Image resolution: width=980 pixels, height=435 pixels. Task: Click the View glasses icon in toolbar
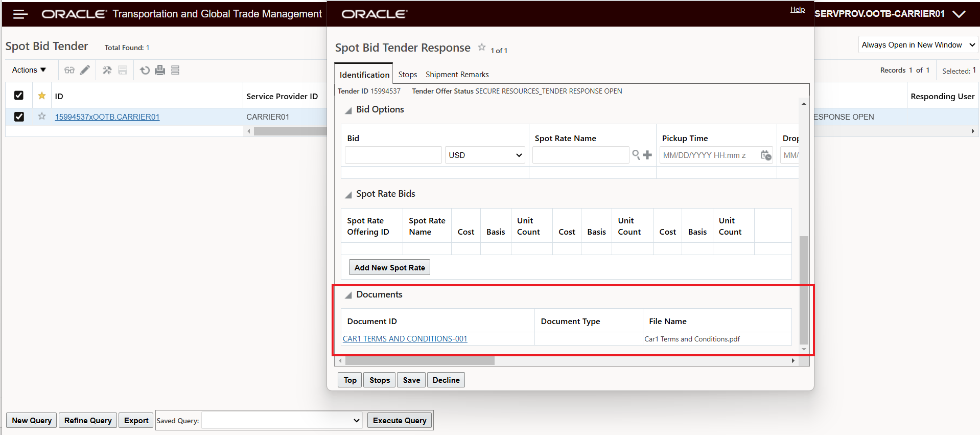[x=69, y=70]
